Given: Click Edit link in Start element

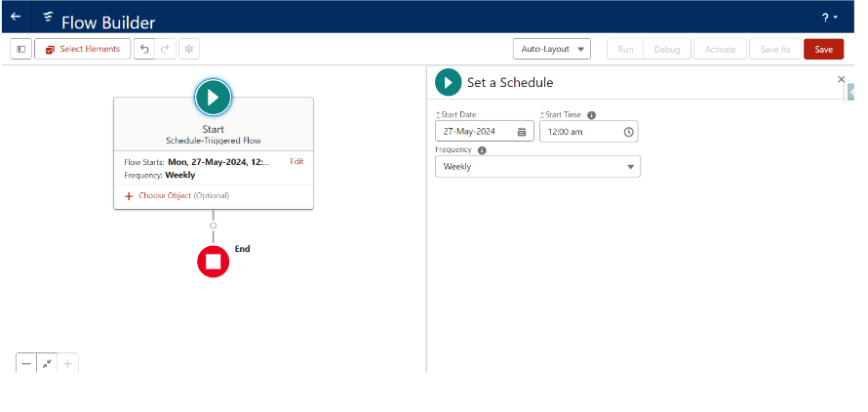Looking at the screenshot, I should click(x=296, y=161).
